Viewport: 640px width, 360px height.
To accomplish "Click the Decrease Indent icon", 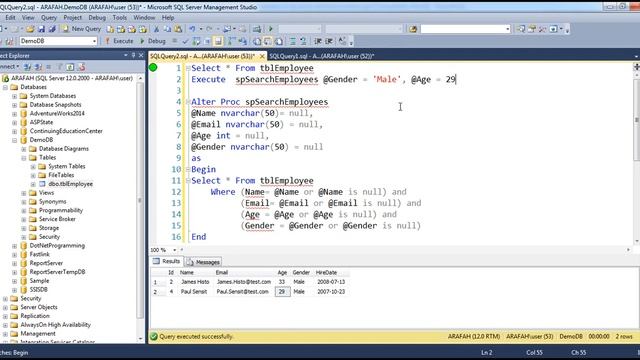I will coord(318,41).
